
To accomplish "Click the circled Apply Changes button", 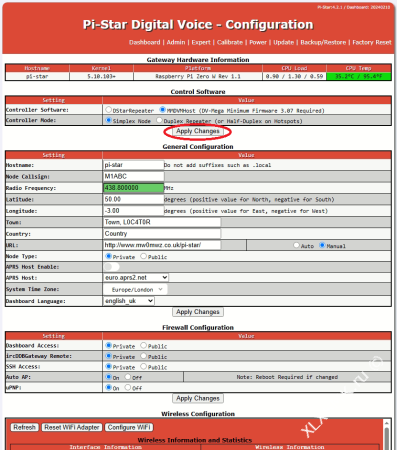I will (198, 131).
